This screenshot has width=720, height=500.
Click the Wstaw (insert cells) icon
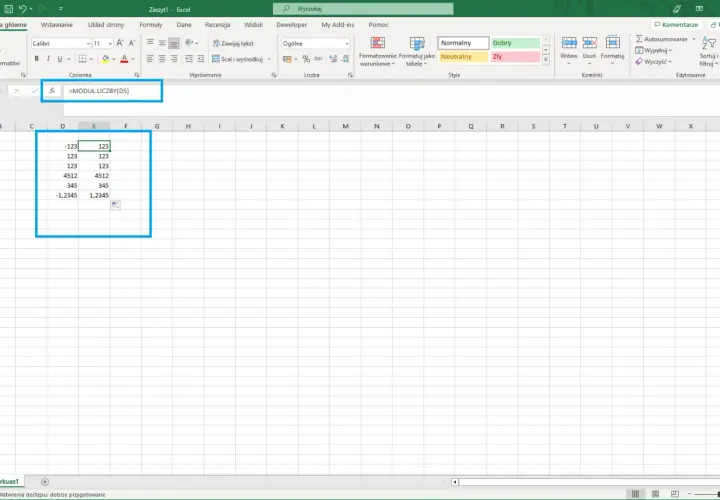[x=569, y=43]
